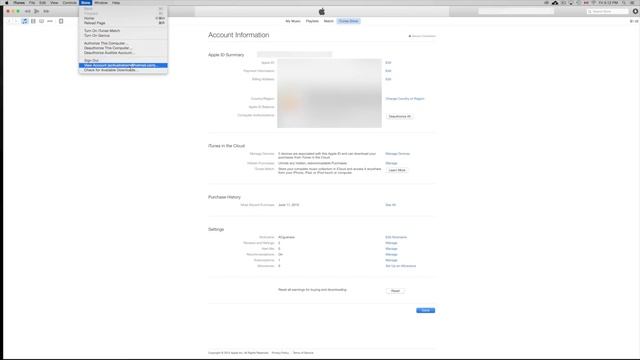Open the iTunes application menu
Viewport: 640px width, 360px height.
tap(19, 2)
